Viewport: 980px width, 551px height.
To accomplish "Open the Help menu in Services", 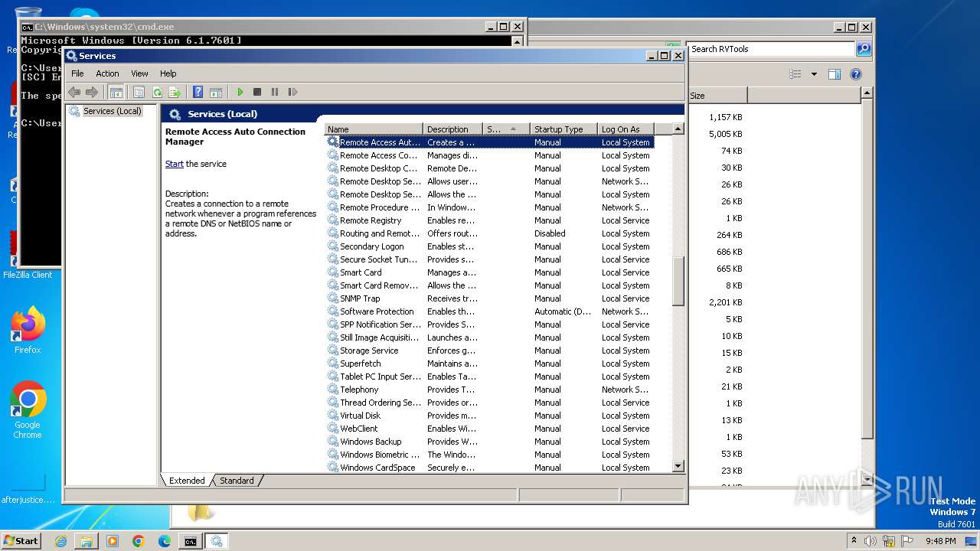I will point(168,73).
